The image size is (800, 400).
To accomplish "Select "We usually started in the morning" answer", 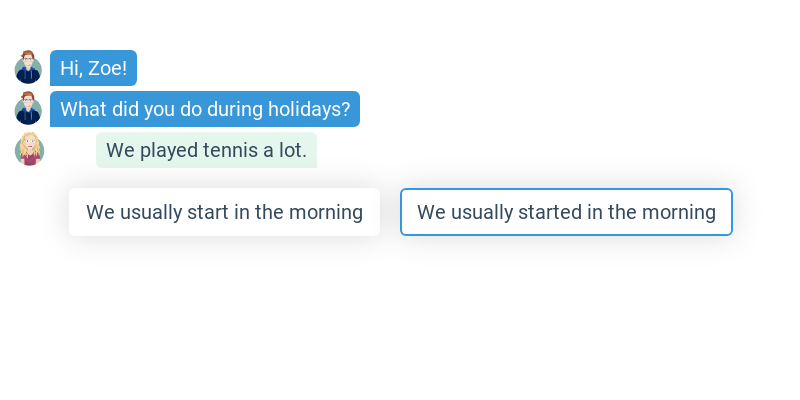I will [566, 212].
